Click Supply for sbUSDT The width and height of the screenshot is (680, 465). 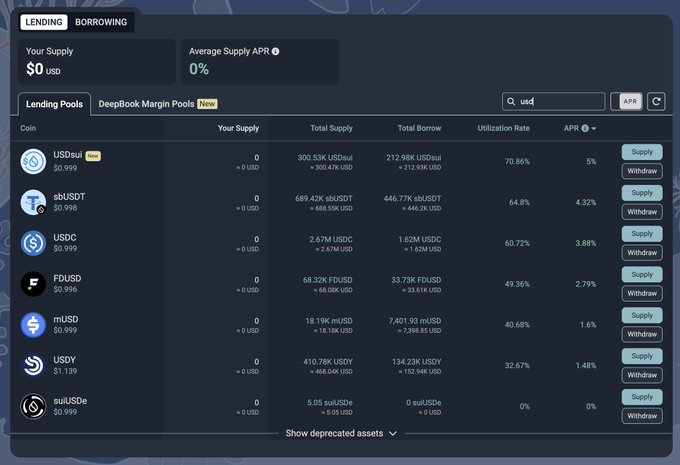pos(642,193)
